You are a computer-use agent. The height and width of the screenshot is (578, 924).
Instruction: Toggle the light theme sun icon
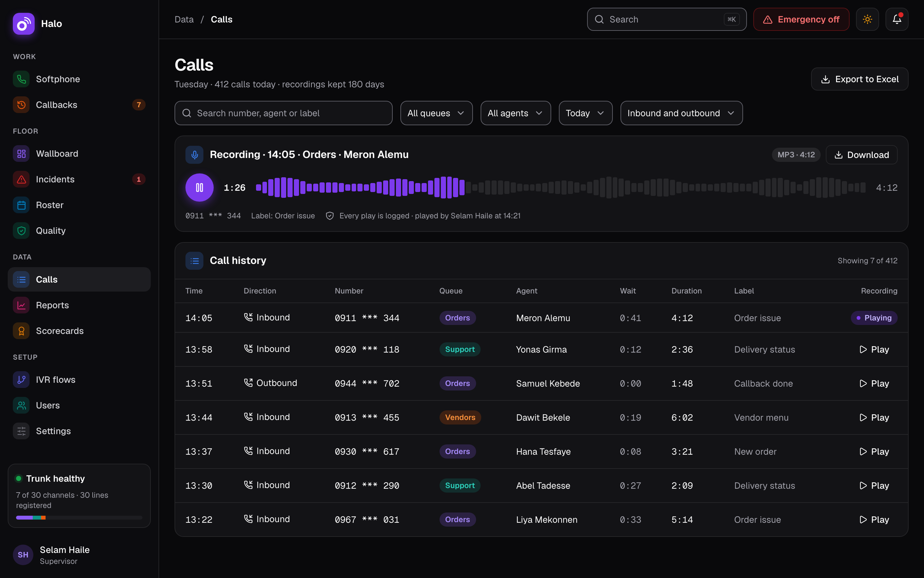867,19
